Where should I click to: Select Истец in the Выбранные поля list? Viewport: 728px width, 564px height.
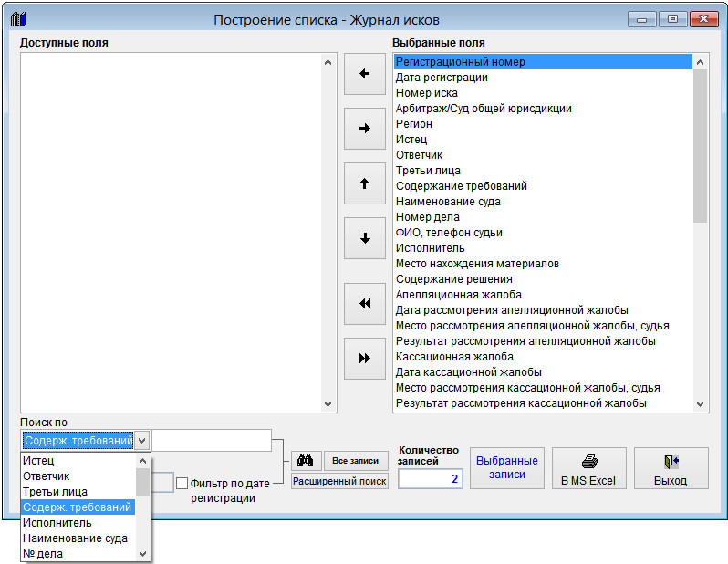(x=543, y=140)
